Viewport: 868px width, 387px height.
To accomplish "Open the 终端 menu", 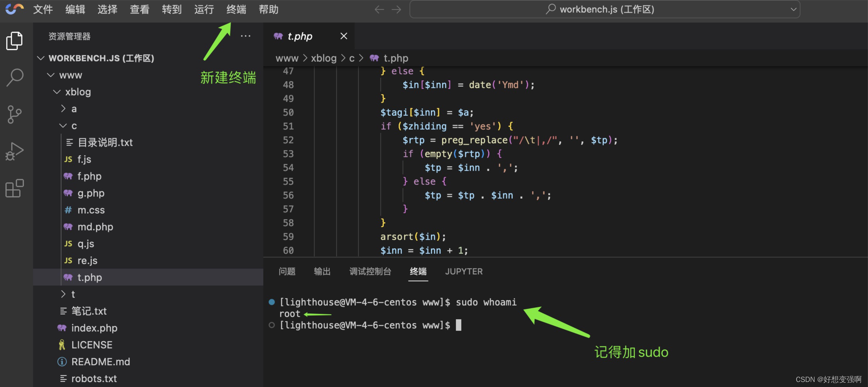I will click(x=236, y=9).
